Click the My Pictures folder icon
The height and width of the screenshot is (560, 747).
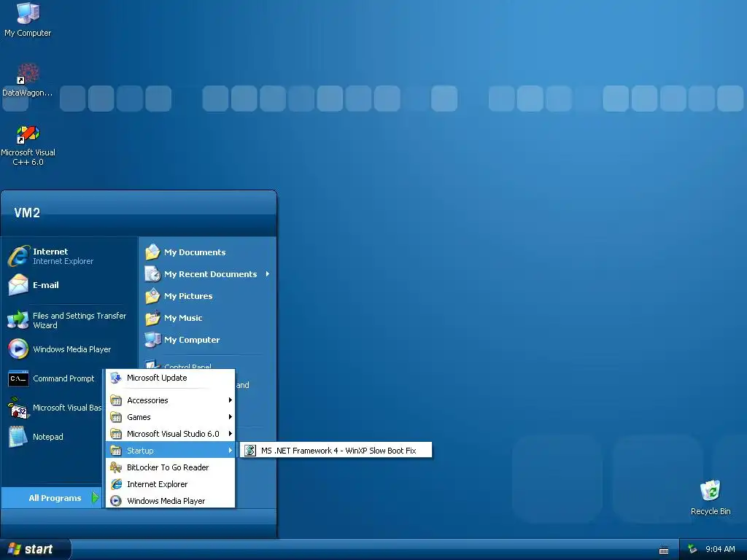pos(152,296)
